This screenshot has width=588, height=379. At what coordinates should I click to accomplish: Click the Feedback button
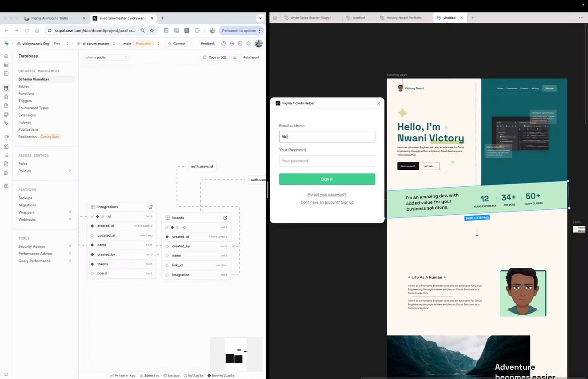click(x=208, y=44)
